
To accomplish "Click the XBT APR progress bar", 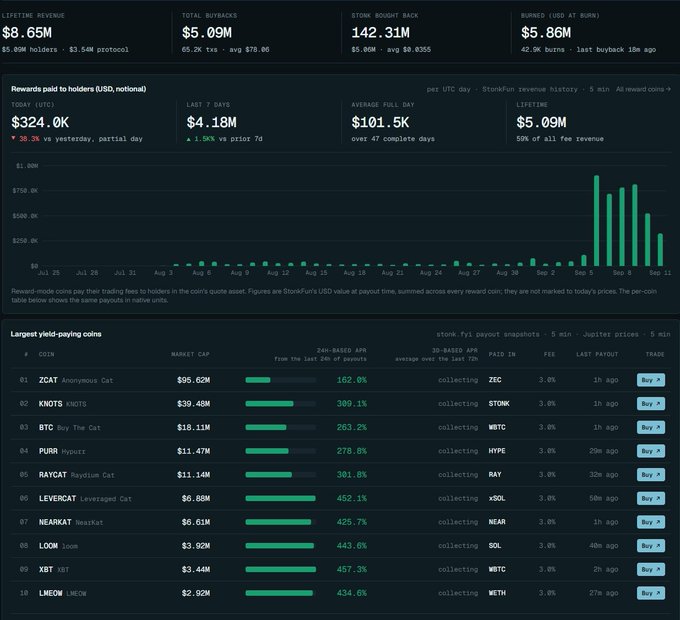I will pos(281,569).
